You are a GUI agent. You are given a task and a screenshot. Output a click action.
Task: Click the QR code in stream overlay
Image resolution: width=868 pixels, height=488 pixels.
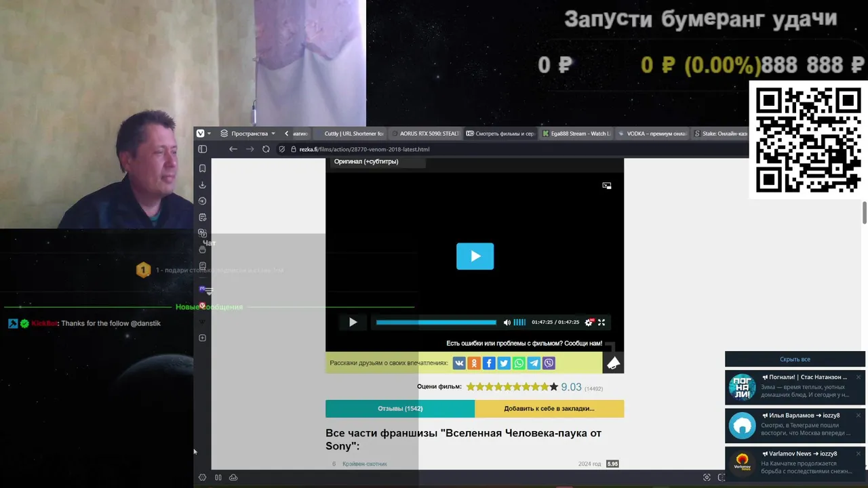pos(808,140)
